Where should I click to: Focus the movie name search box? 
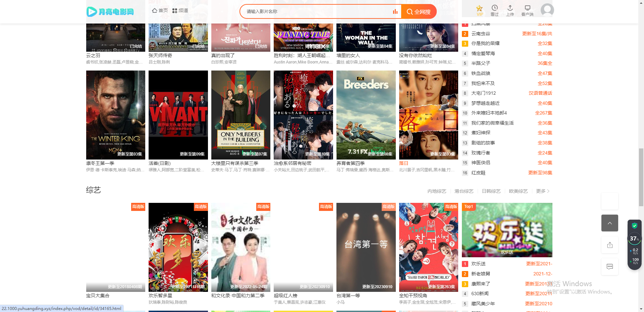tap(317, 11)
